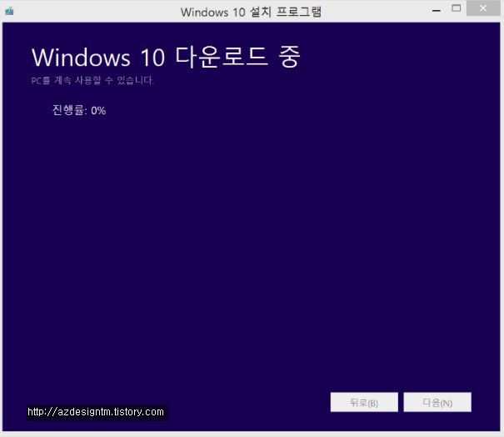Minimize the Windows 10 setup window
This screenshot has height=437, width=504.
point(437,10)
